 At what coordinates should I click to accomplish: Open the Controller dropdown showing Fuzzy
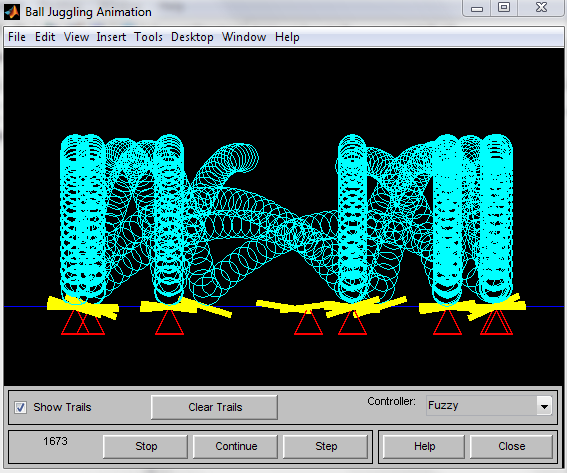click(x=489, y=406)
